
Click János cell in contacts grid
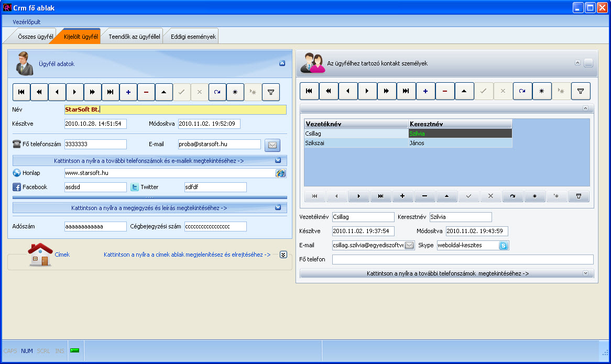click(460, 143)
